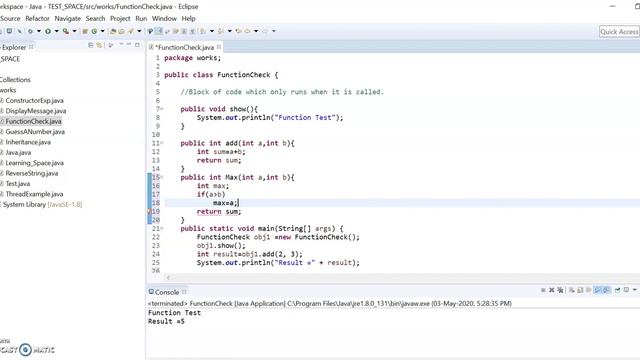Select the Console tab

[x=167, y=292]
